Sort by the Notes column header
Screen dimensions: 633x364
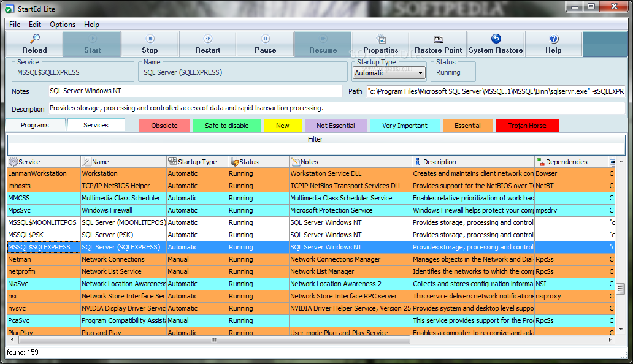[351, 162]
